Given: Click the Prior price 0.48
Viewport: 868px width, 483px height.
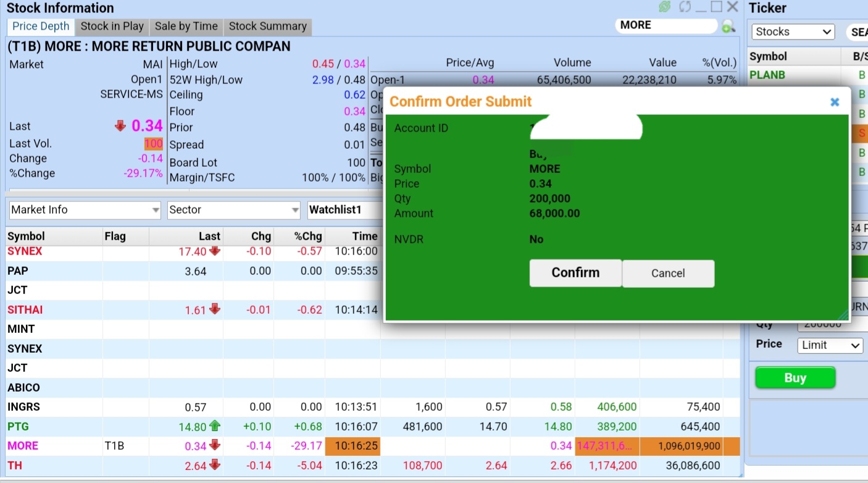Looking at the screenshot, I should pyautogui.click(x=355, y=127).
